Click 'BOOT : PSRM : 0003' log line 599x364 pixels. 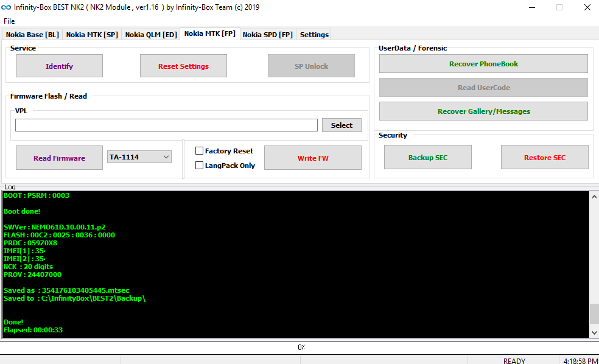click(x=37, y=195)
